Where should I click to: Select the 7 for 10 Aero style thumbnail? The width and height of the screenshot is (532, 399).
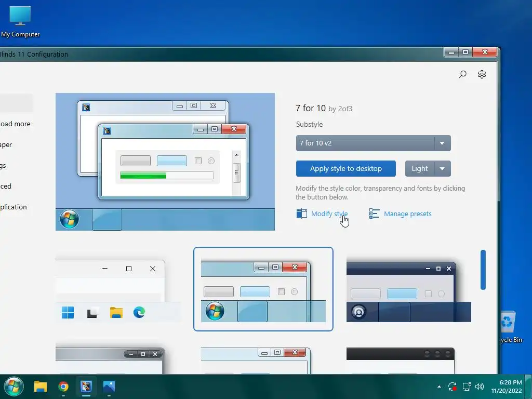(263, 289)
